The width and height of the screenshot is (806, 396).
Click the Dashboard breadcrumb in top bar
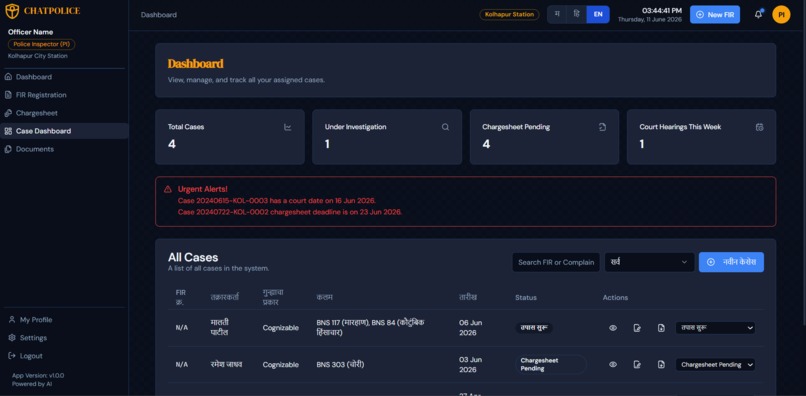point(159,15)
